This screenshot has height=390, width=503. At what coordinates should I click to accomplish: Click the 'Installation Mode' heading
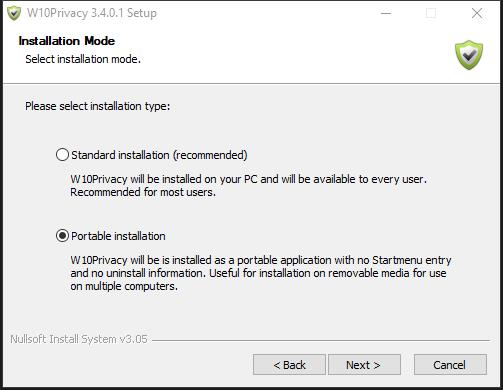(x=67, y=41)
